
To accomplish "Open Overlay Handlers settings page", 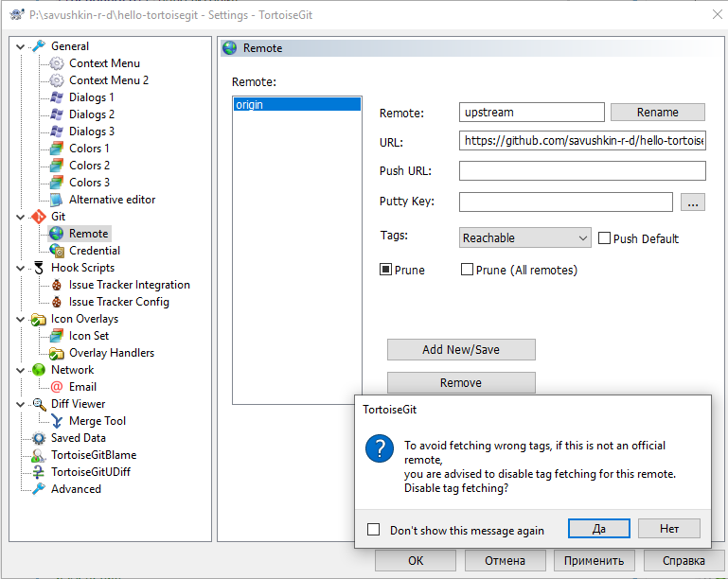I will click(x=112, y=353).
